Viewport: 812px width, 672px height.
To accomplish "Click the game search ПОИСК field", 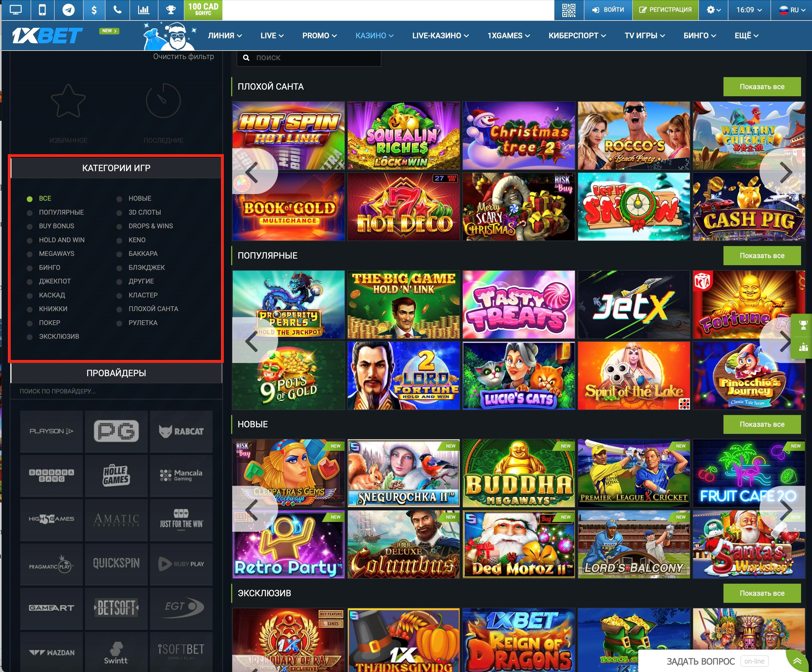I will [308, 58].
